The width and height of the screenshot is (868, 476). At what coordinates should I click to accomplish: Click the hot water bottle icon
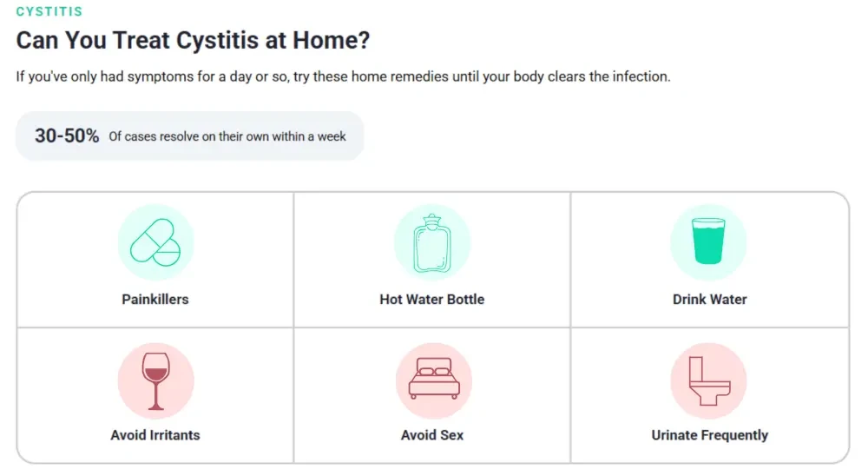431,242
